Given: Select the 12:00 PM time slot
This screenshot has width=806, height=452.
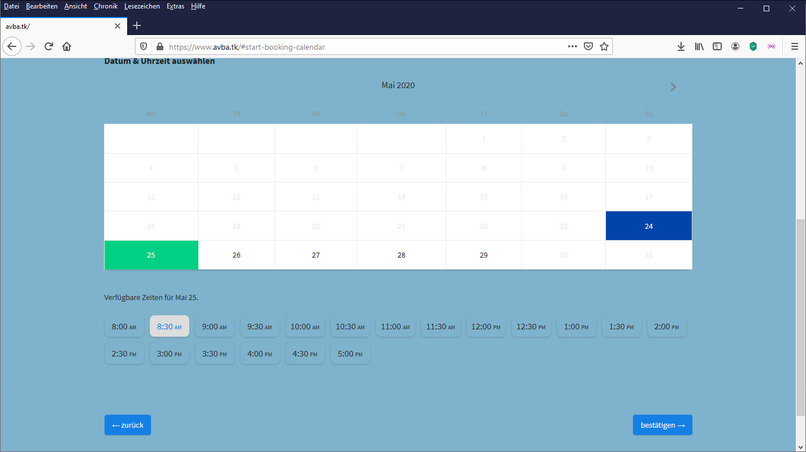Looking at the screenshot, I should pos(486,327).
